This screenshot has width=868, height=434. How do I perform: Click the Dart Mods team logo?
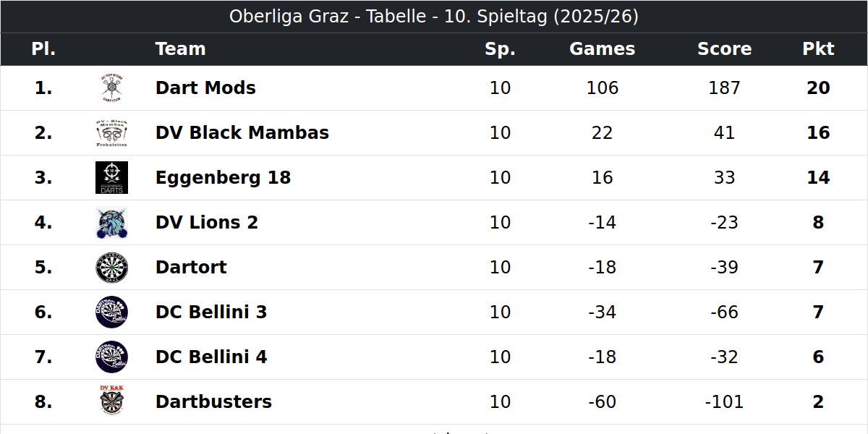pyautogui.click(x=111, y=88)
